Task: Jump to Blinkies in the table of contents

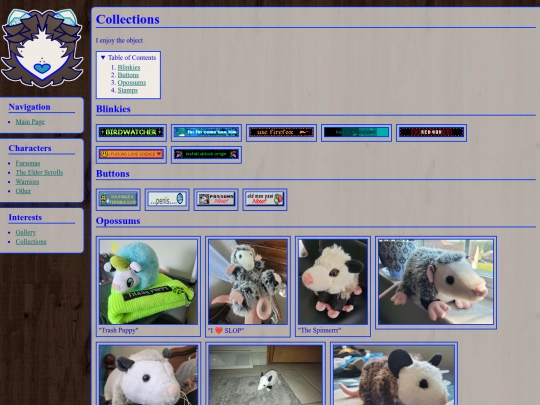Action: (x=129, y=68)
